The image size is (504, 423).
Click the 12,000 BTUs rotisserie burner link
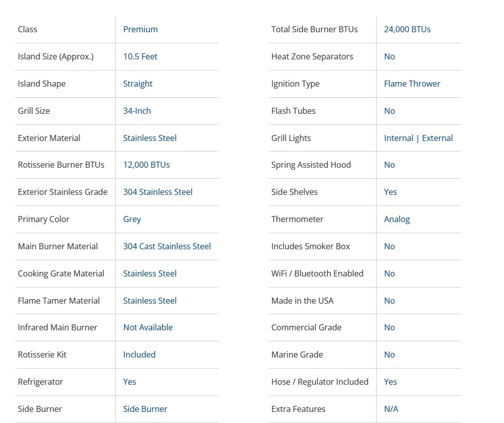[x=146, y=165]
